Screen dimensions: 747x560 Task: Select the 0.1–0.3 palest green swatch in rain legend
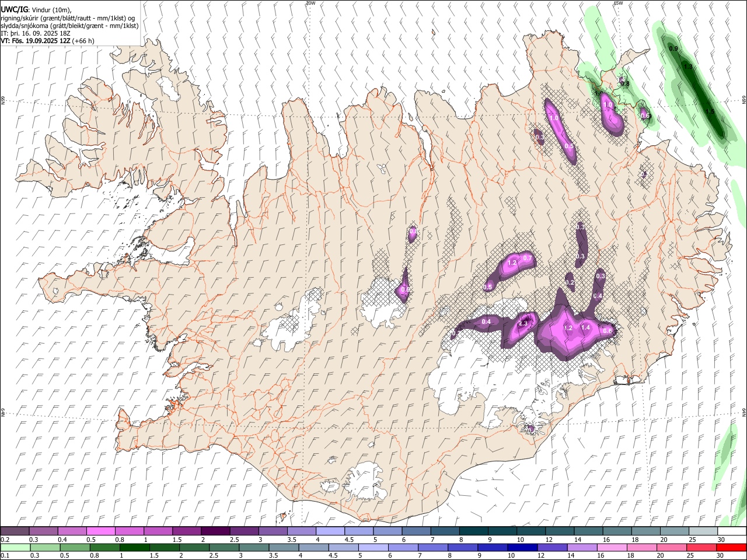pyautogui.click(x=15, y=547)
